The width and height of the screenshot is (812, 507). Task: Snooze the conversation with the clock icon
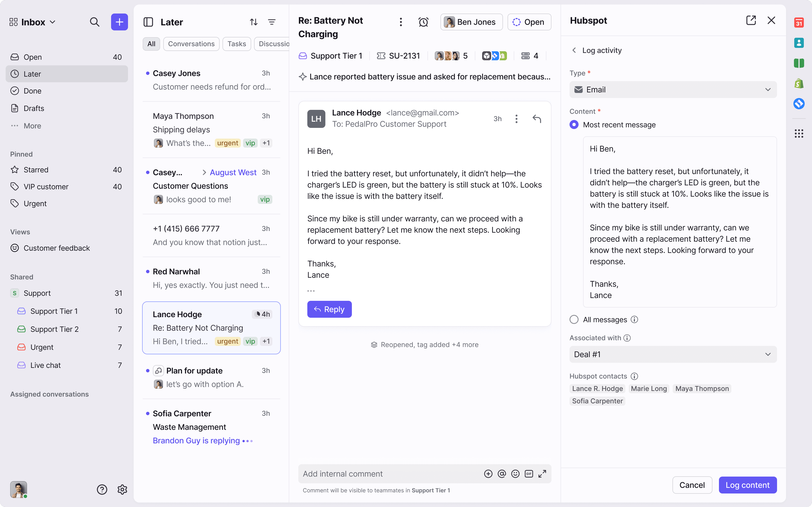tap(423, 22)
